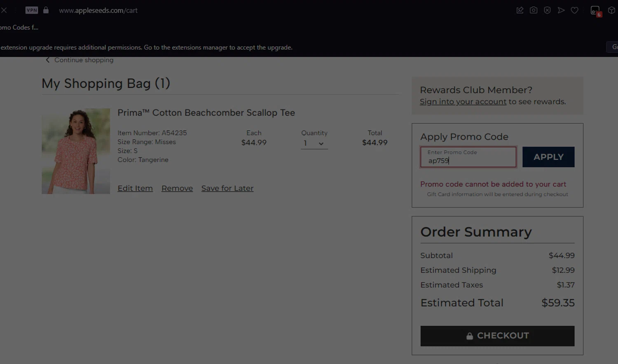Image resolution: width=618 pixels, height=364 pixels.
Task: Open the extension icon with red badge
Action: point(595,11)
